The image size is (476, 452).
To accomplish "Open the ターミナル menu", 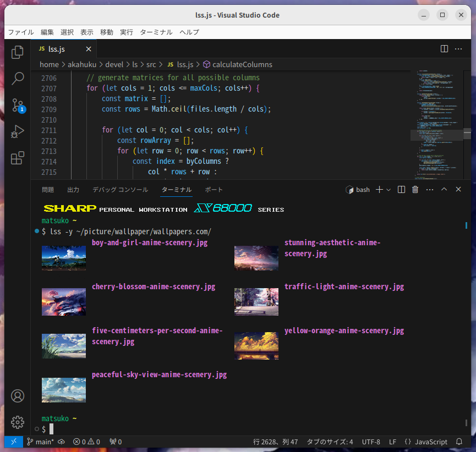I will click(x=156, y=32).
